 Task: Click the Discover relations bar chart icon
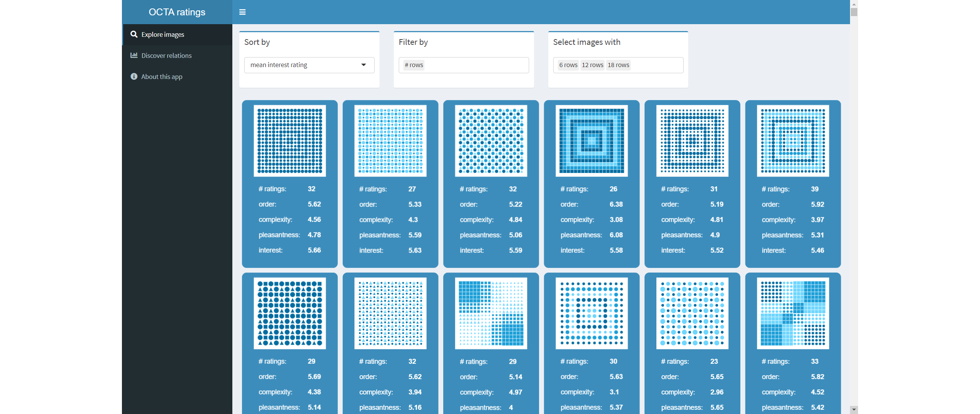pyautogui.click(x=134, y=56)
